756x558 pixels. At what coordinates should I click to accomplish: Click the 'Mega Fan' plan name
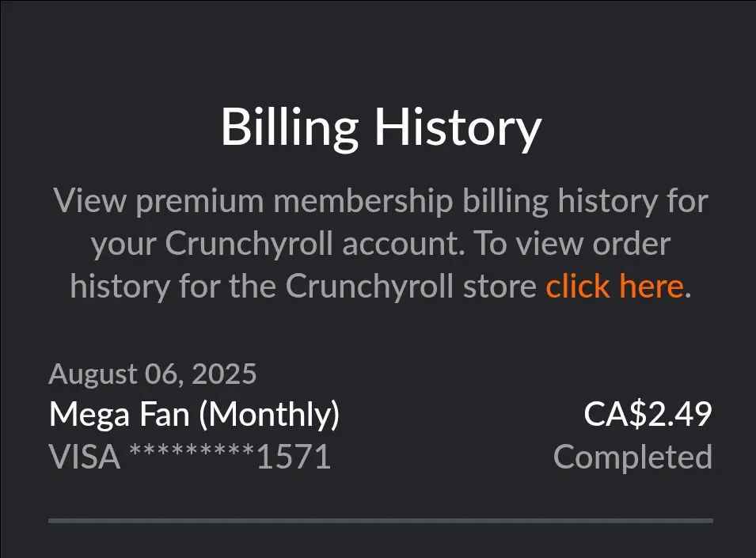pos(119,415)
